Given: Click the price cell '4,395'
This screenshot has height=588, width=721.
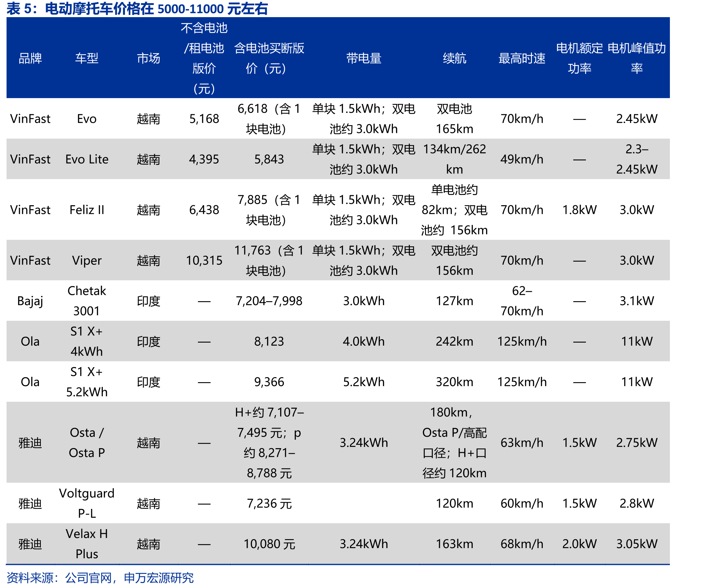Looking at the screenshot, I should (x=204, y=159).
